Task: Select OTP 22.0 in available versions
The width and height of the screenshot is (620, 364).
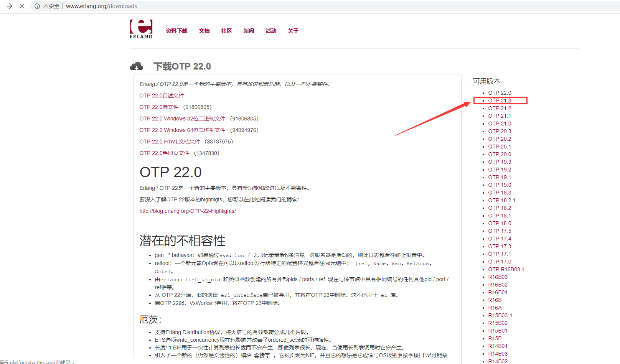Action: (500, 93)
